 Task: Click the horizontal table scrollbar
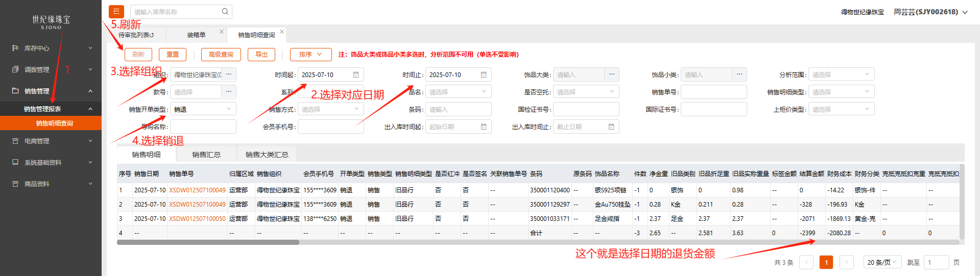(x=208, y=242)
